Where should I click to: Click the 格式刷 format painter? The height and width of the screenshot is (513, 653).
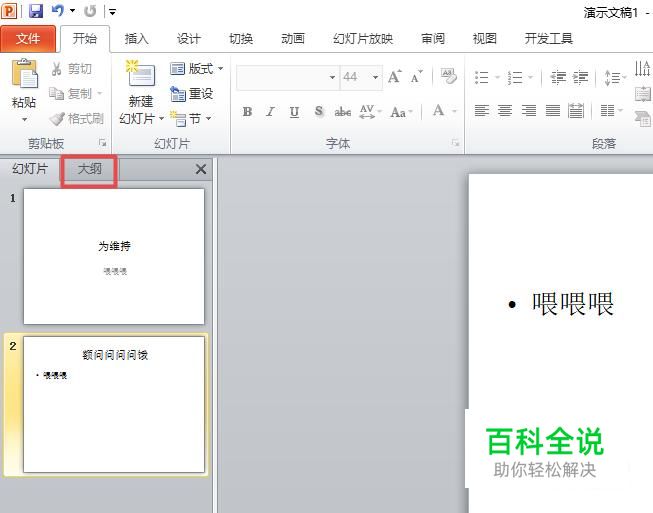pyautogui.click(x=76, y=119)
